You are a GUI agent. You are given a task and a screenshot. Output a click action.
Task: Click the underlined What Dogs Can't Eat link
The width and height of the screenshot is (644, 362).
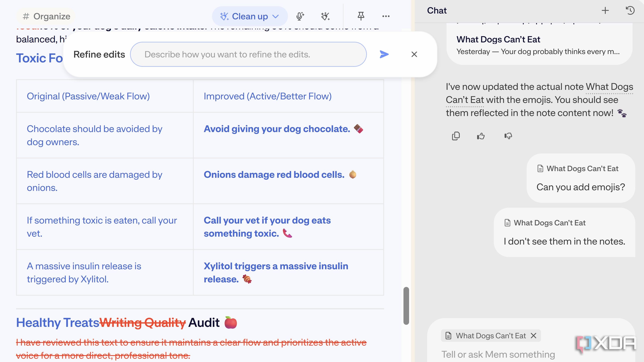coord(609,87)
